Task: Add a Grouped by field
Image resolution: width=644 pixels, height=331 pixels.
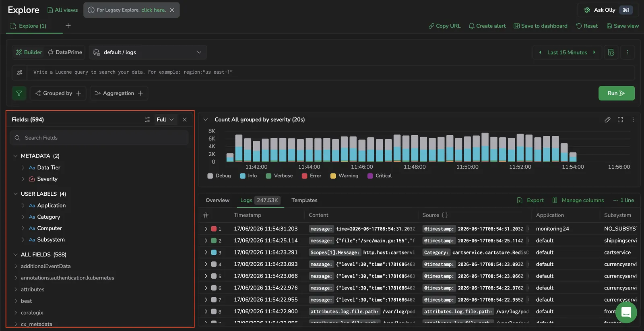Action: point(58,93)
